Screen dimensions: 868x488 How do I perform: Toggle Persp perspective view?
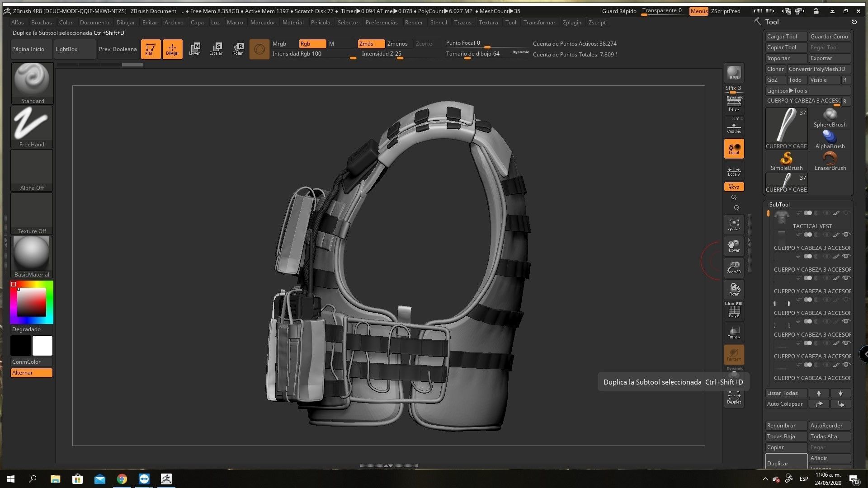(x=734, y=104)
